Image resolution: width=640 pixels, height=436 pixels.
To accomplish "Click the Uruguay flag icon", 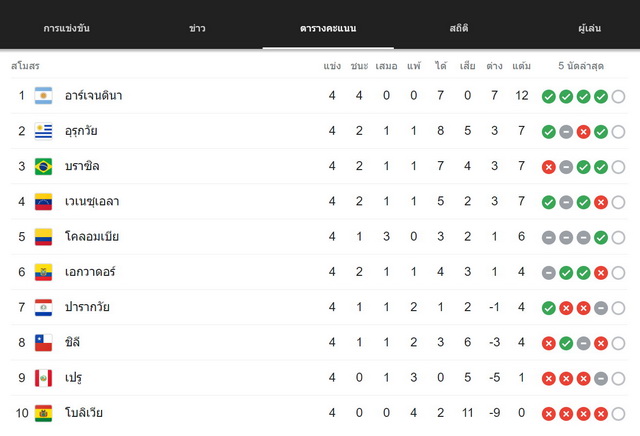I will tap(43, 131).
